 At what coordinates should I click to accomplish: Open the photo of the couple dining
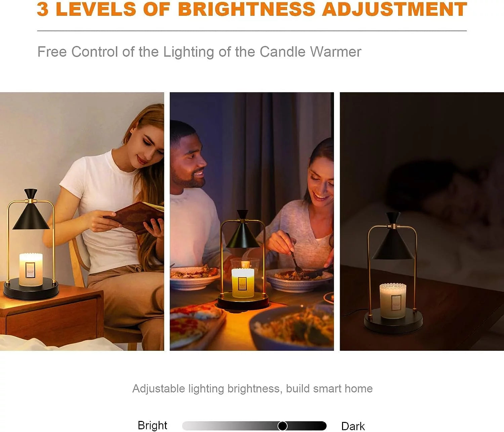[x=252, y=222]
